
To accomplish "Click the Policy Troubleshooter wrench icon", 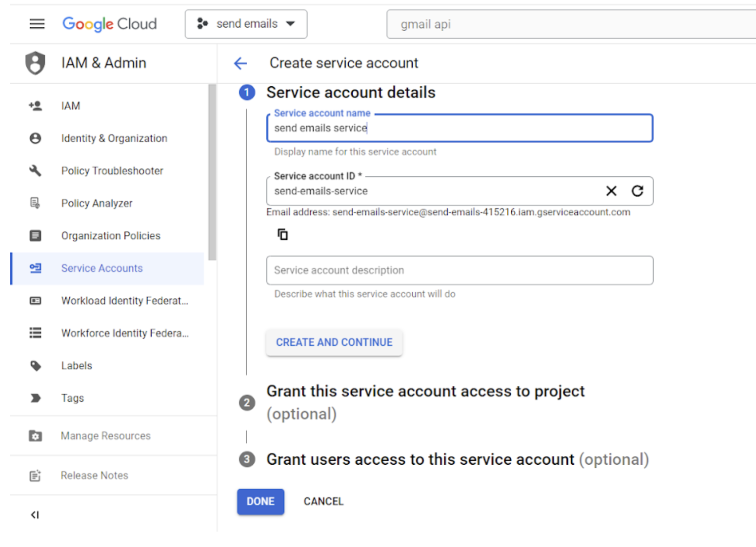I will tap(35, 171).
